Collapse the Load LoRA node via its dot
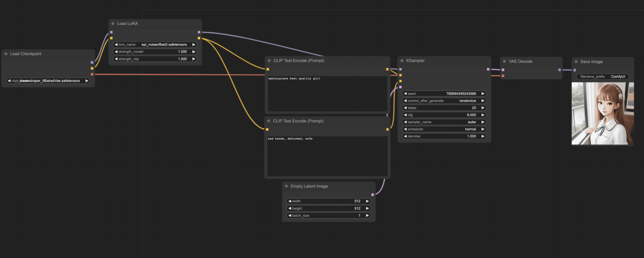Viewport: 644px width, 258px height. click(113, 24)
